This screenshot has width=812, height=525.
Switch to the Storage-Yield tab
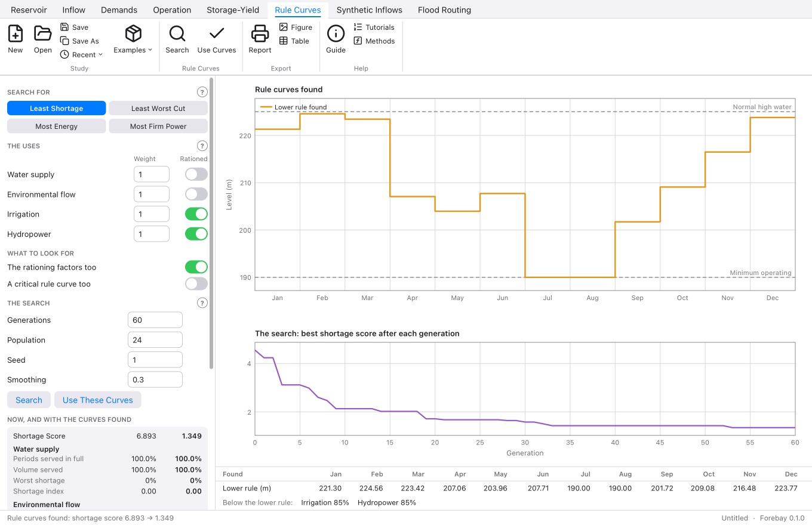point(233,10)
